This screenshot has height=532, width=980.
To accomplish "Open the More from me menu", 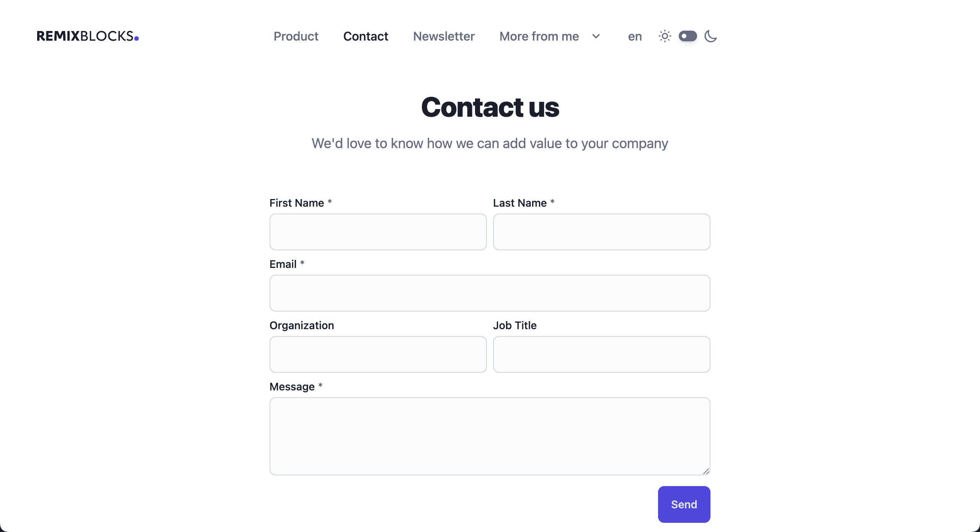I will click(x=549, y=36).
